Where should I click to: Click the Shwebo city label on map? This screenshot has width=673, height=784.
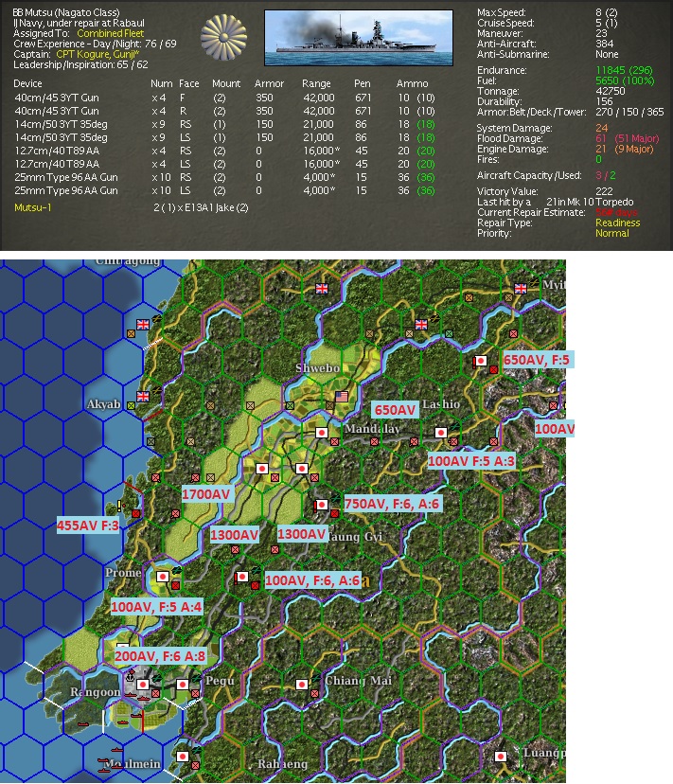(x=317, y=368)
